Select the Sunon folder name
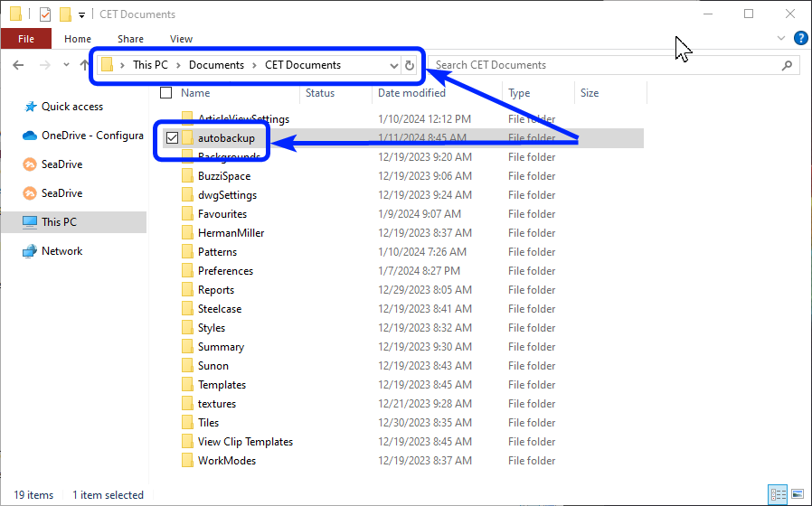 click(212, 366)
